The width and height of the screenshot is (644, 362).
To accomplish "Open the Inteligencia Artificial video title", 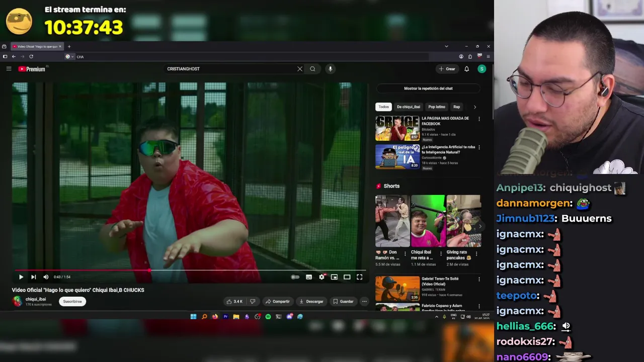I will click(448, 149).
